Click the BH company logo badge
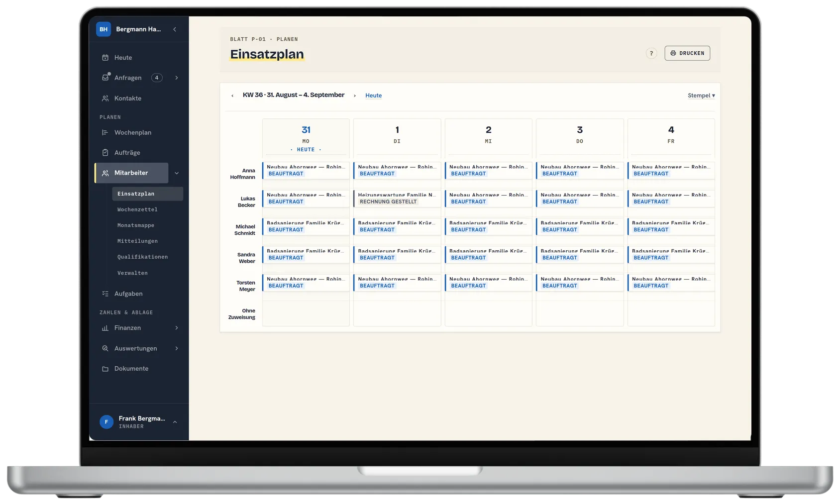 (104, 29)
